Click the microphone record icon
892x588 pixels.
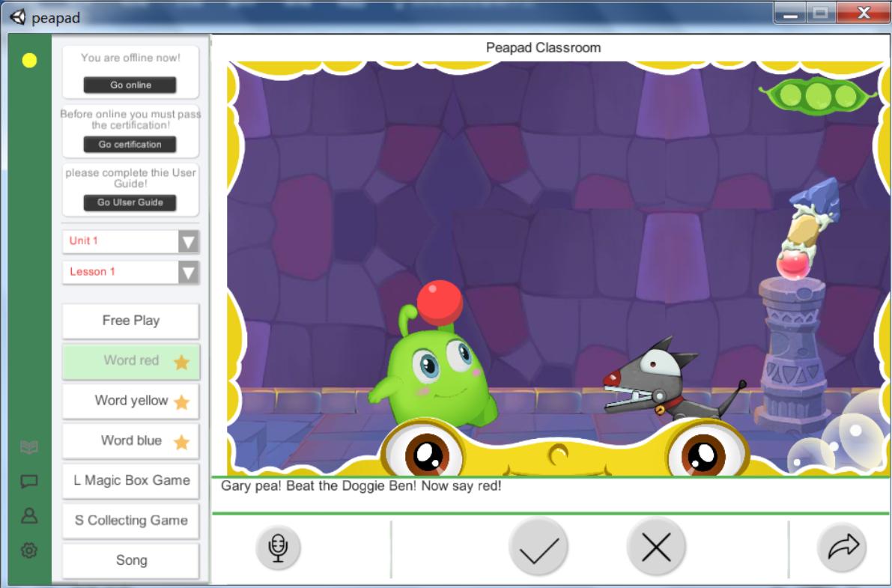(278, 548)
